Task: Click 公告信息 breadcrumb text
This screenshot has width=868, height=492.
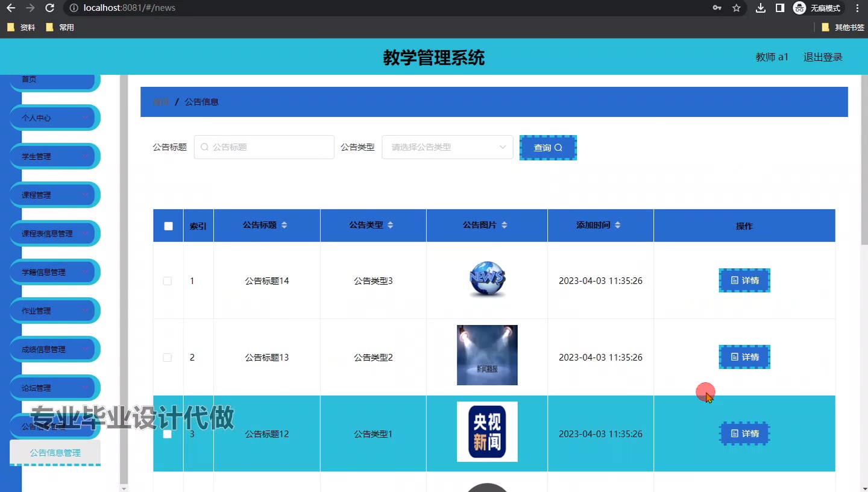Action: [x=201, y=102]
